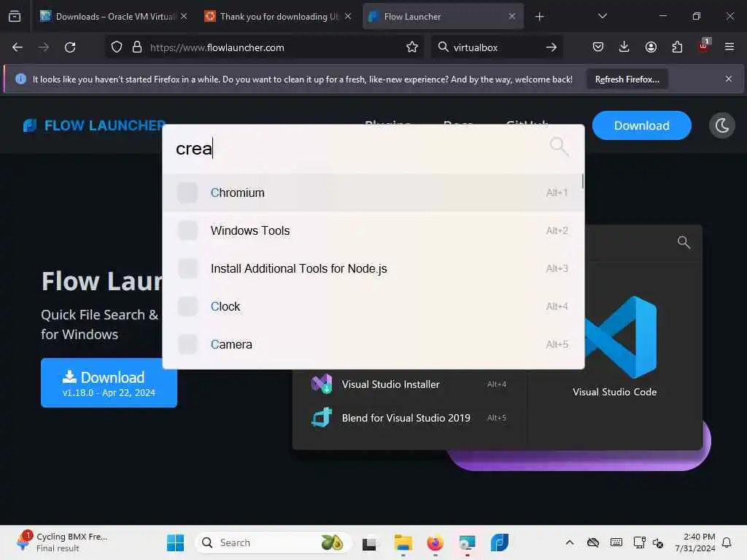The height and width of the screenshot is (560, 747).
Task: Click the Visual Studio Code logo
Action: coord(622,337)
